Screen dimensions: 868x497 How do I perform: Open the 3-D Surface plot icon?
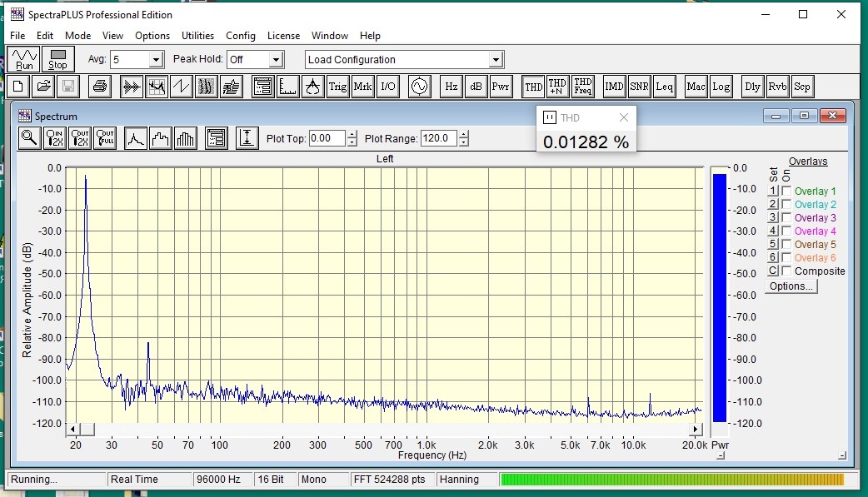pos(232,87)
